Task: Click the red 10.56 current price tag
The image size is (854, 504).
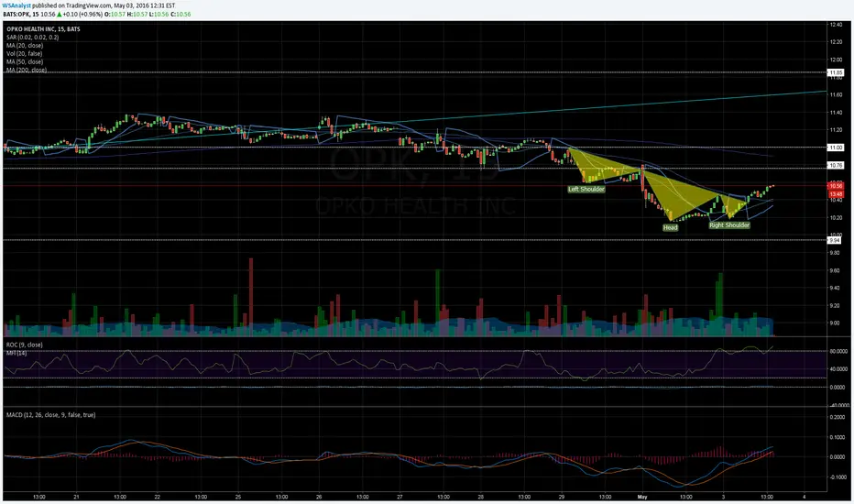Action: [836, 186]
